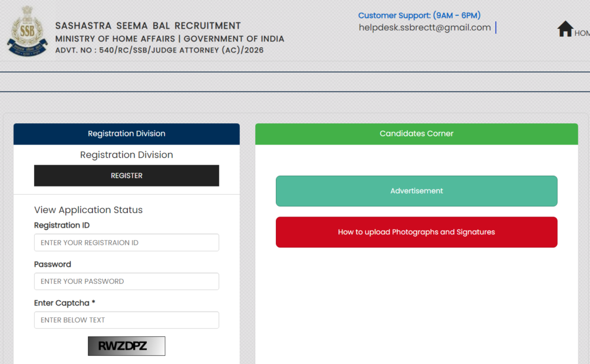Click the Enter Captcha text box
This screenshot has width=590, height=364.
(126, 320)
